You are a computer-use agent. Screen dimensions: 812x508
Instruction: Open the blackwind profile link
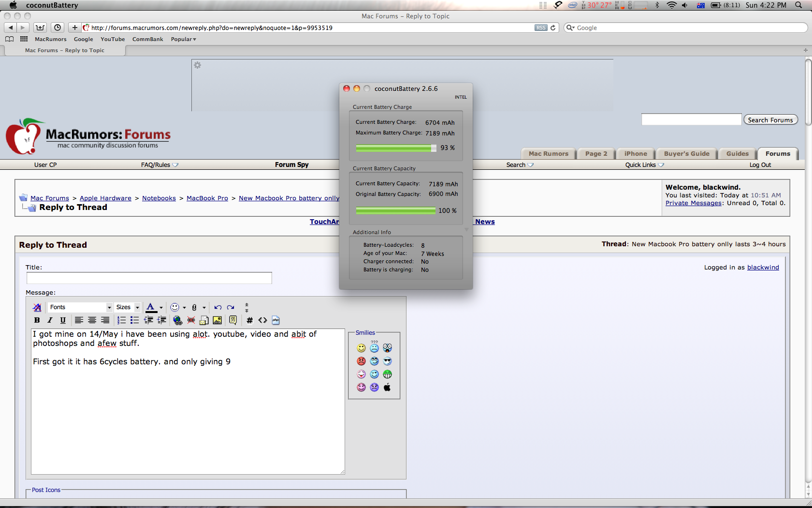(763, 268)
